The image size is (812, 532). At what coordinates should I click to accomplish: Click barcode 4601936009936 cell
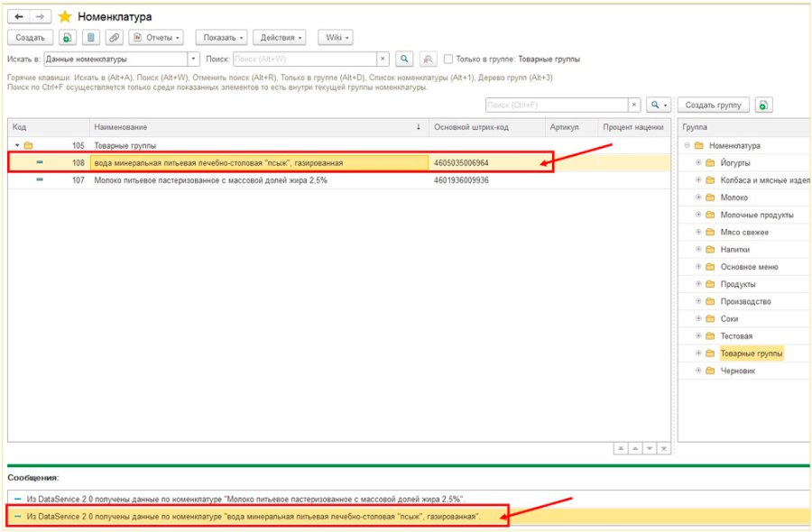(461, 180)
